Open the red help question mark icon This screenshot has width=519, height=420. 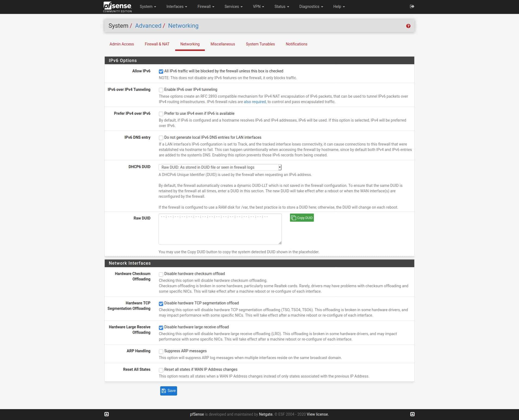point(408,26)
